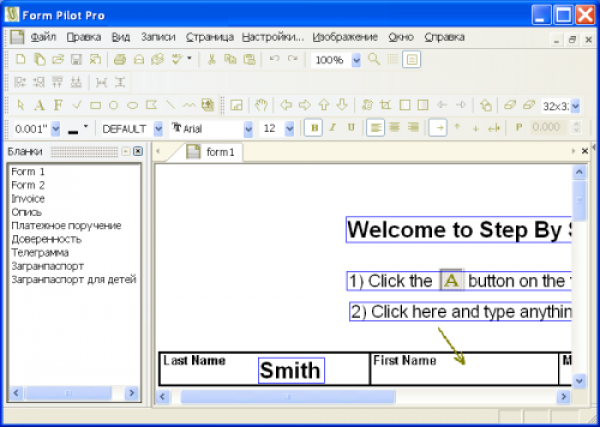Activate the hand pan tool
The width and height of the screenshot is (600, 427).
260,105
